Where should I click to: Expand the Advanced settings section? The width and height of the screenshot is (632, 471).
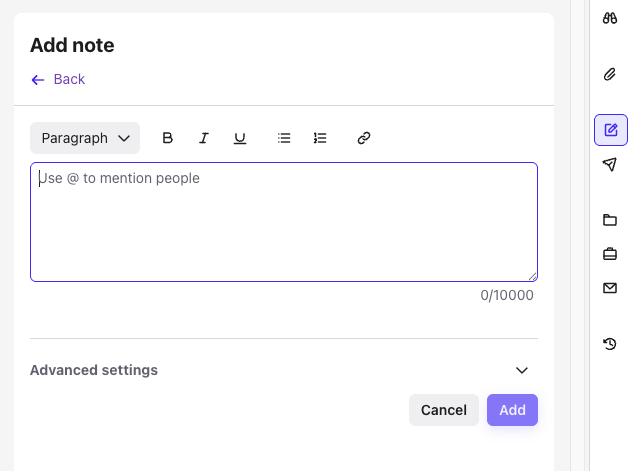coord(521,370)
